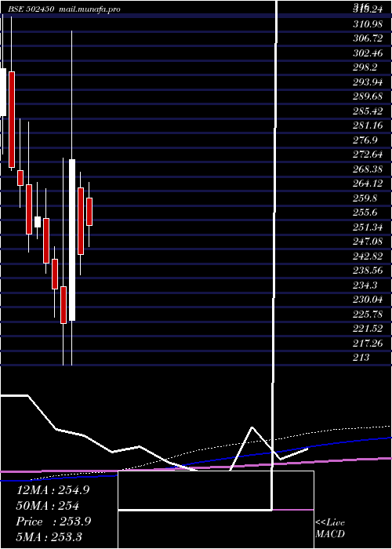This screenshot has height=549, width=392.
Task: Click the <<Live MACD label
Action: (x=330, y=528)
